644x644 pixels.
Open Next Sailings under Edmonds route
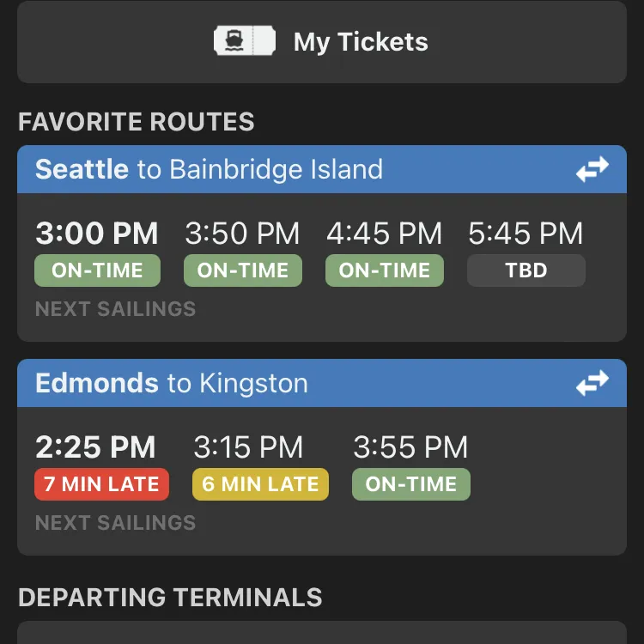(x=115, y=523)
